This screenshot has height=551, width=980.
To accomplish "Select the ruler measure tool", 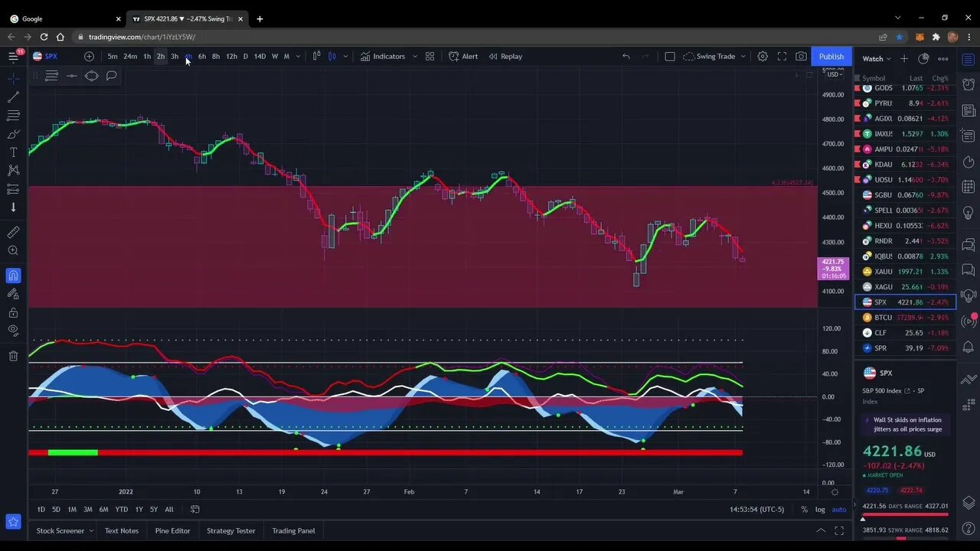I will (x=13, y=232).
